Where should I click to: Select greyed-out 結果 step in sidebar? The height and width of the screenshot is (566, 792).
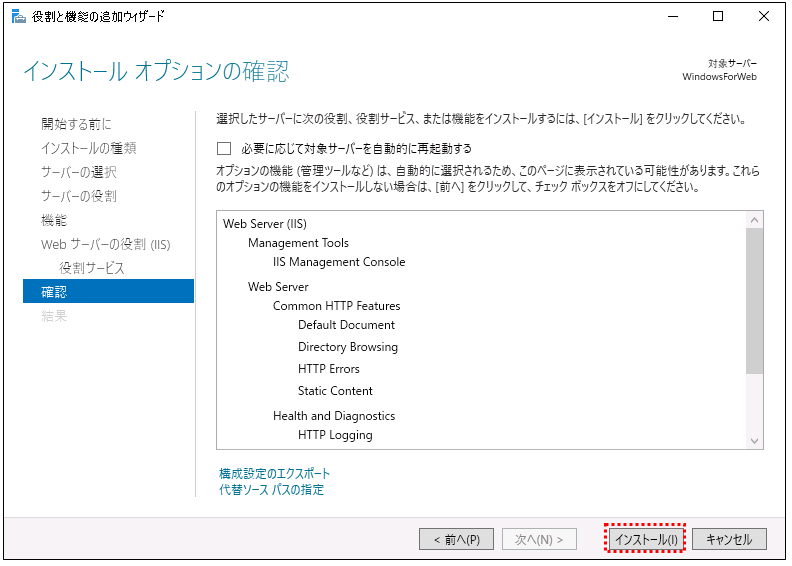point(54,316)
